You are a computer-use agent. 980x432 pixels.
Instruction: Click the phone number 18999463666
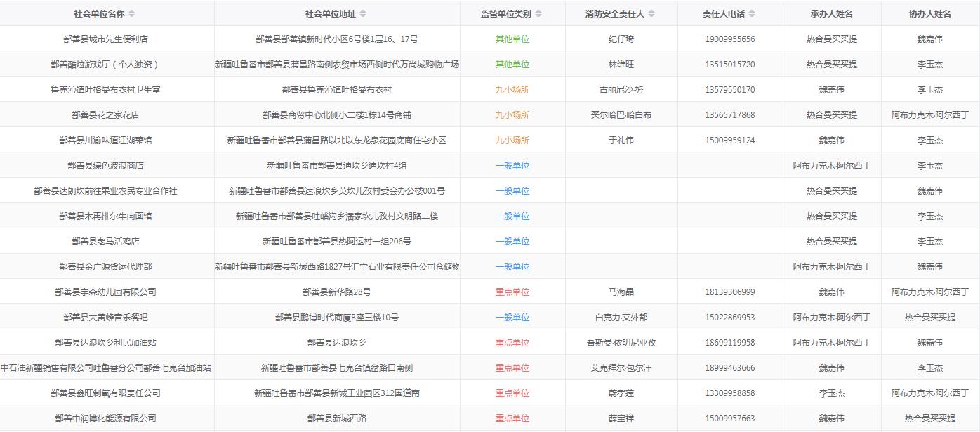coord(730,368)
